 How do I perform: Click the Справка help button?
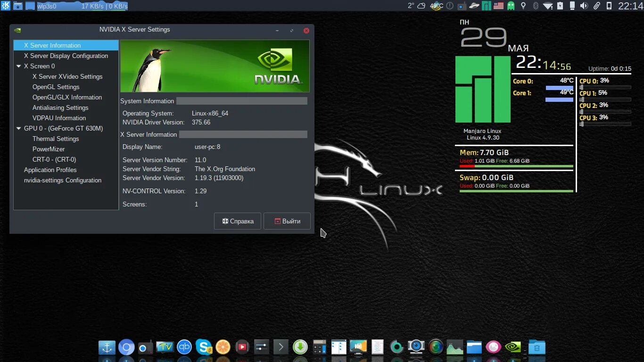[238, 221]
